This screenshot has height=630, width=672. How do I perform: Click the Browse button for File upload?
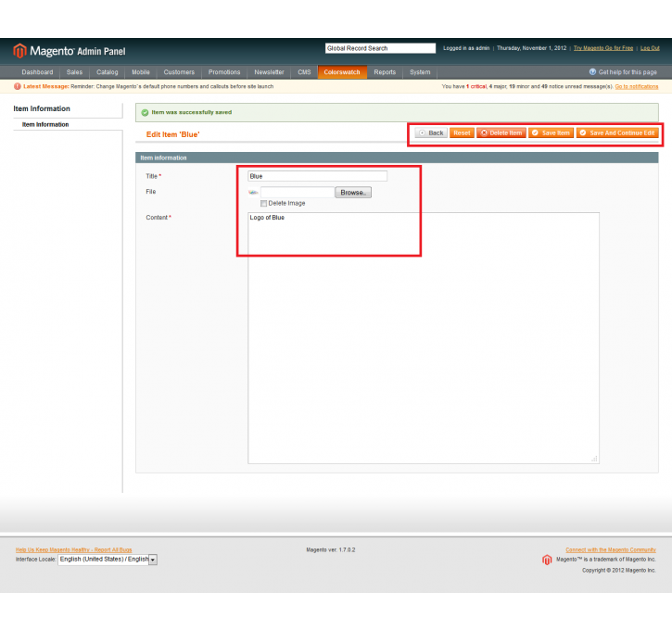353,193
